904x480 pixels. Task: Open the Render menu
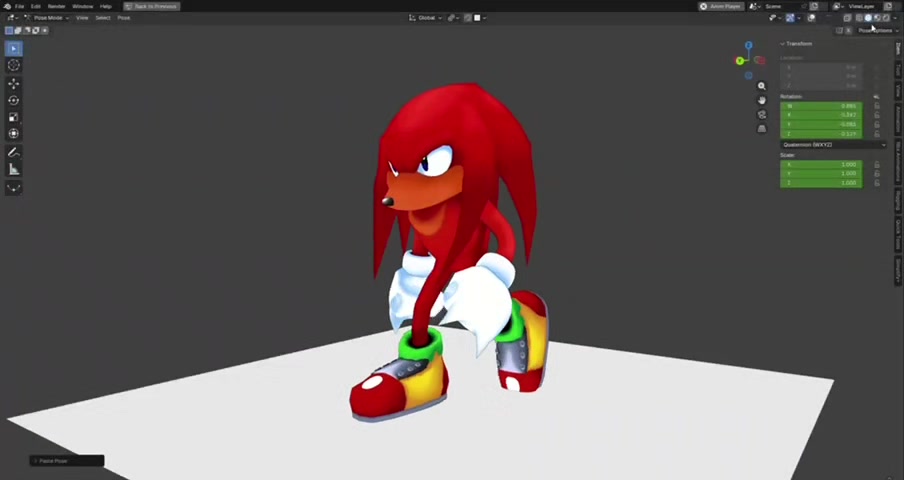[x=56, y=6]
